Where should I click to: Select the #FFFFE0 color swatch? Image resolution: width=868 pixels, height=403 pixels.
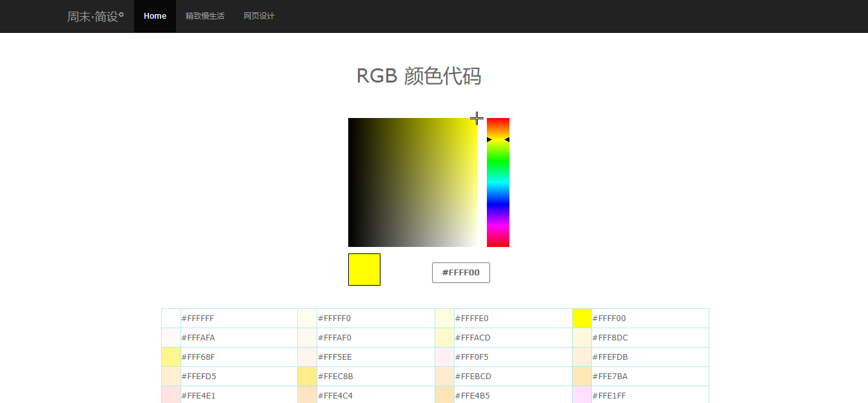pyautogui.click(x=445, y=319)
